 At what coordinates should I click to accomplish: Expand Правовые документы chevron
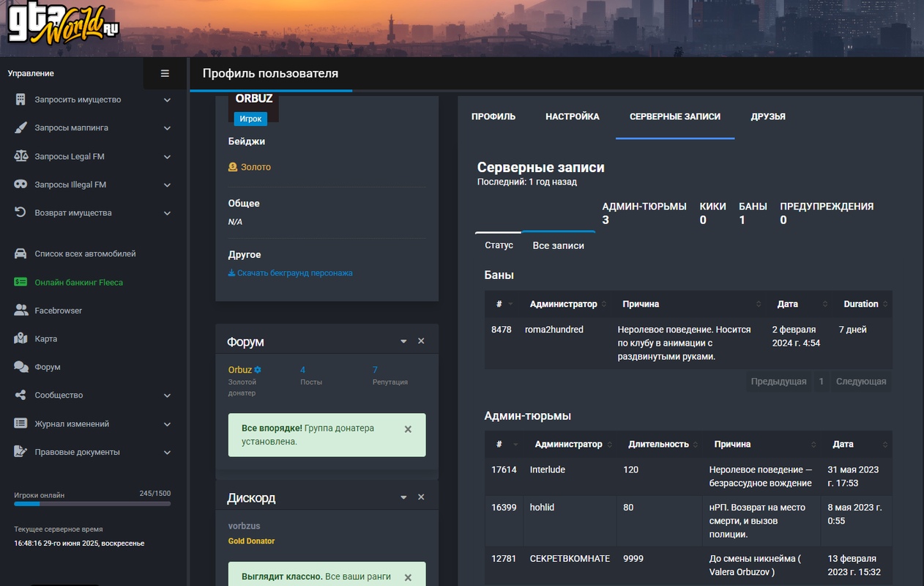click(x=167, y=453)
